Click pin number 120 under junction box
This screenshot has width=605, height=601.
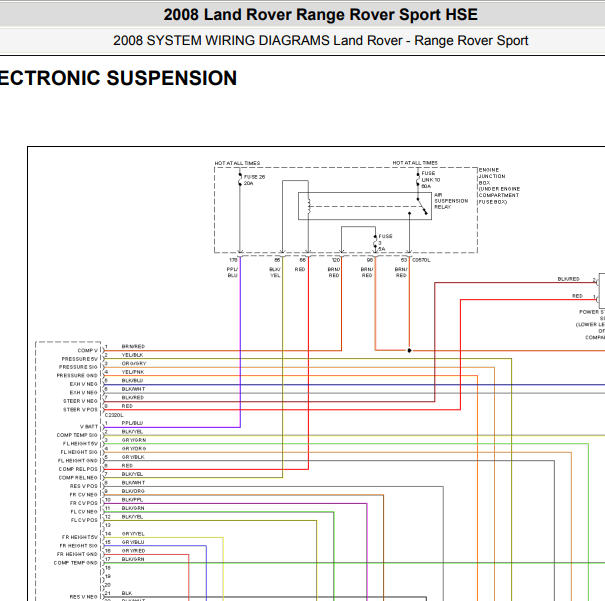coord(336,260)
